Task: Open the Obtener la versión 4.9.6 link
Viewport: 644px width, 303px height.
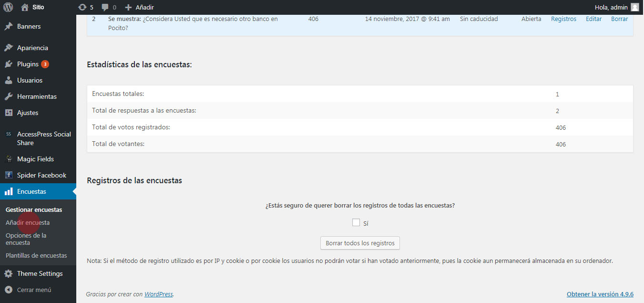Action: pos(600,294)
